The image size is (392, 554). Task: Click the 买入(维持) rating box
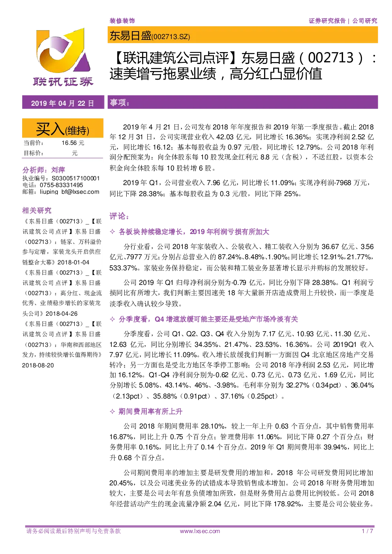click(x=63, y=129)
